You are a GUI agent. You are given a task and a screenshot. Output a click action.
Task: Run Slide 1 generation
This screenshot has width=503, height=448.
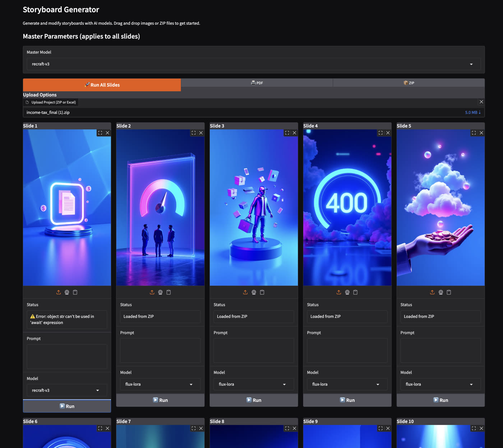pyautogui.click(x=67, y=406)
